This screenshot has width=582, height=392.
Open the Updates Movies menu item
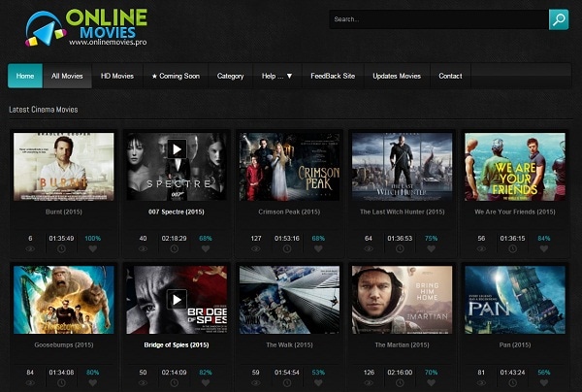tap(397, 76)
